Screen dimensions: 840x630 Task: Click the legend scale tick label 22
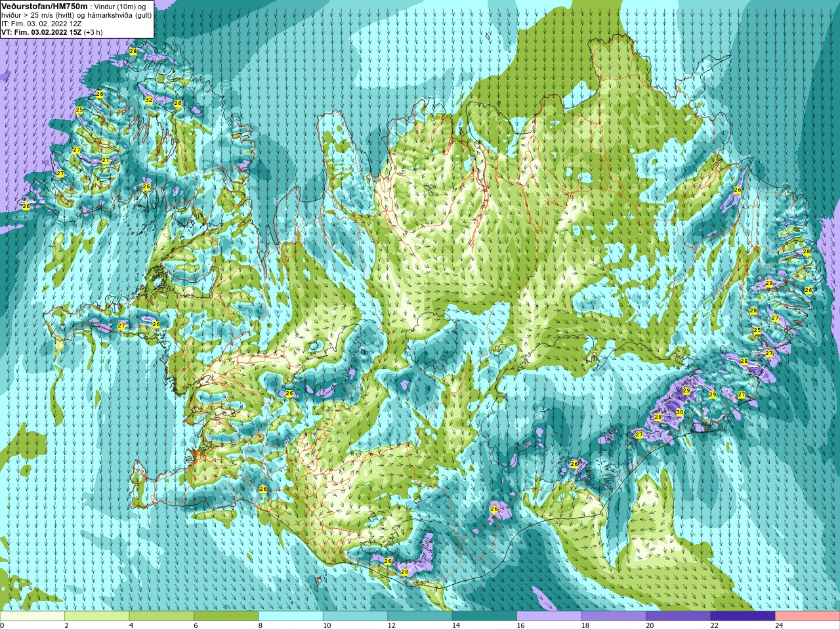coord(715,625)
